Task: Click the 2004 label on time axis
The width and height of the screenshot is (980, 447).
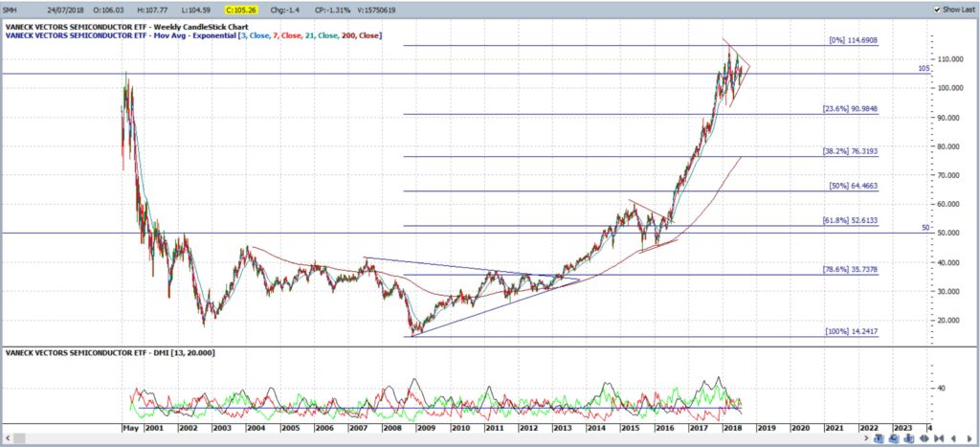Action: 255,428
